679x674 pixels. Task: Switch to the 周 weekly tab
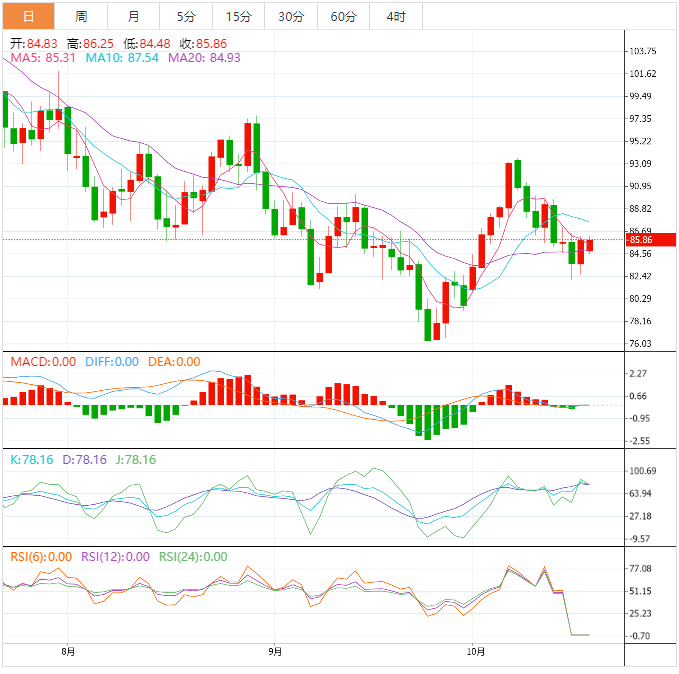coord(81,16)
